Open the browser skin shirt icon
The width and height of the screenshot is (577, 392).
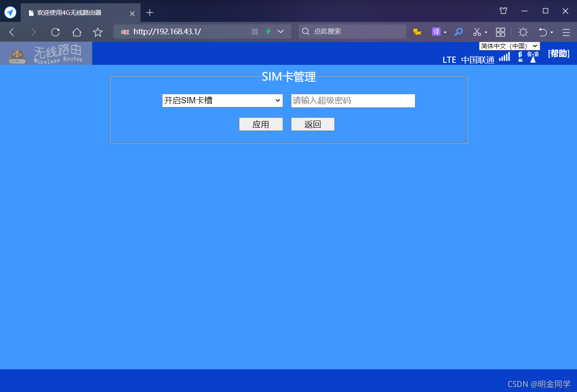(503, 11)
